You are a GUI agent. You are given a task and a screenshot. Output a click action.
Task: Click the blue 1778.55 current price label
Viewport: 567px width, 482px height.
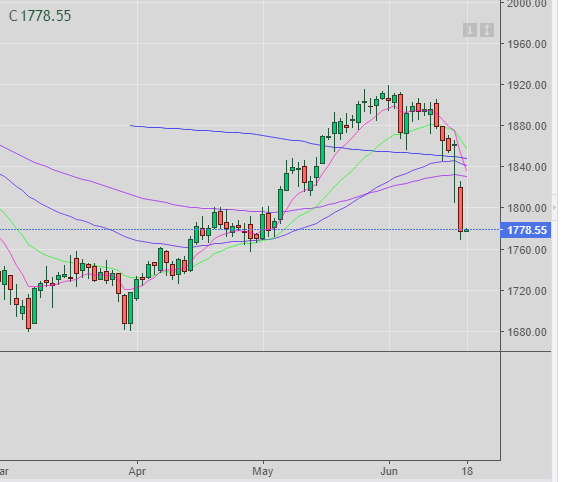[x=526, y=230]
